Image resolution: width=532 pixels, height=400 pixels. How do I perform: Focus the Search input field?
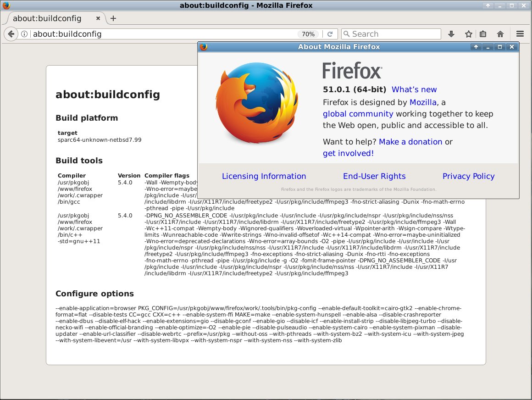pos(391,34)
